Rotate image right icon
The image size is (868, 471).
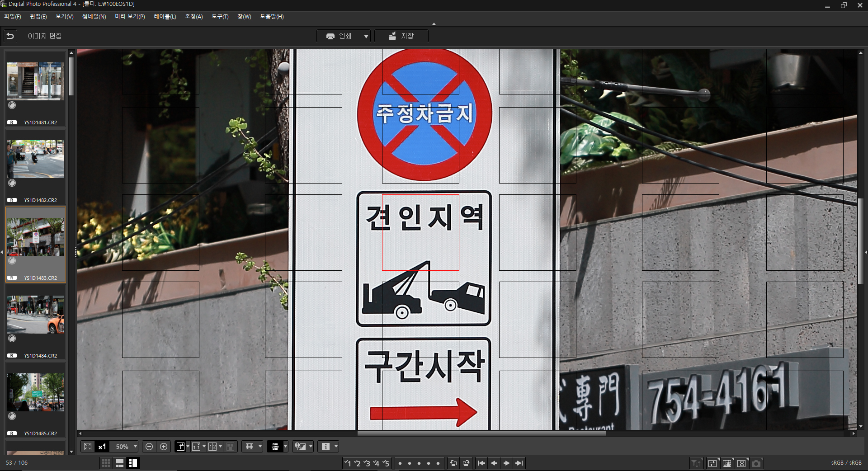pyautogui.click(x=466, y=463)
